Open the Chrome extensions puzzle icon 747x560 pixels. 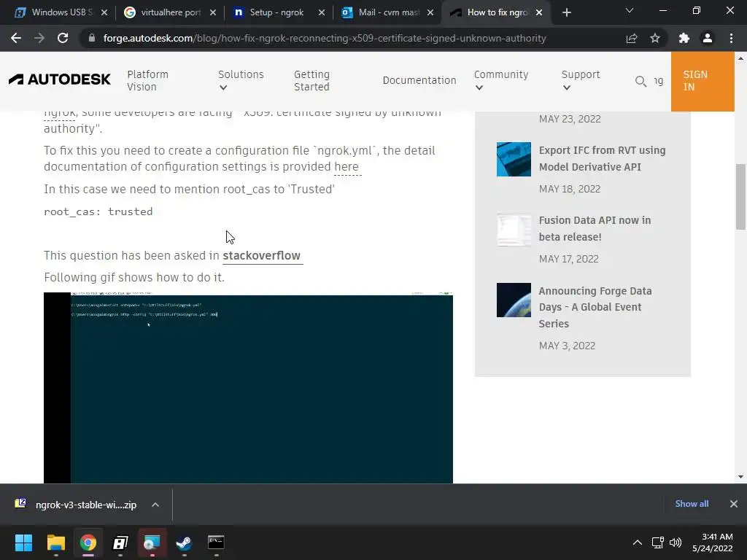(684, 38)
